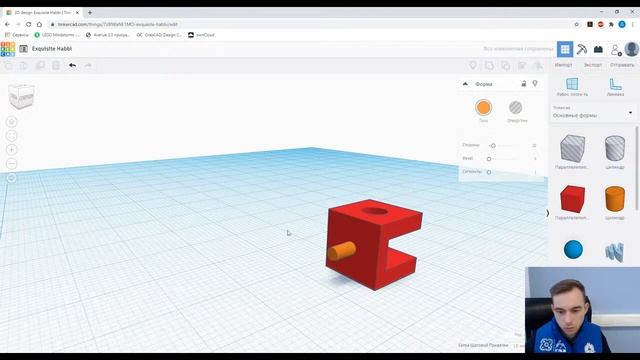Click the Импорт button
This screenshot has width=640, height=360.
coord(563,65)
